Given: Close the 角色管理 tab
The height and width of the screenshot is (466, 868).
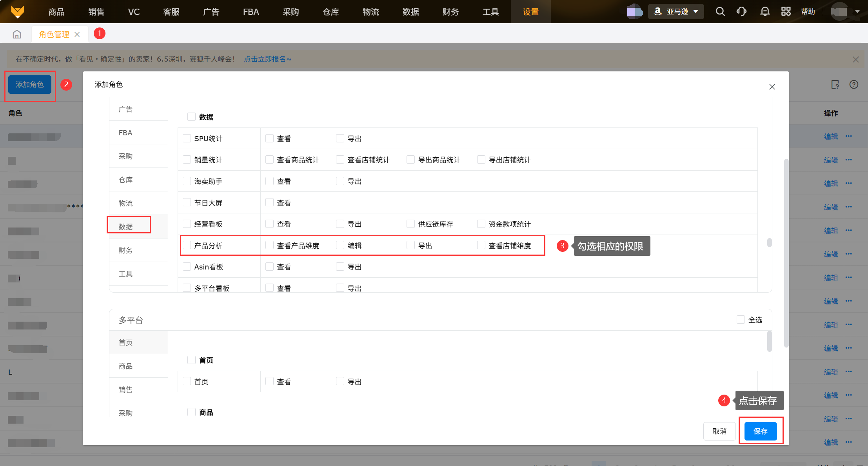Looking at the screenshot, I should [77, 35].
